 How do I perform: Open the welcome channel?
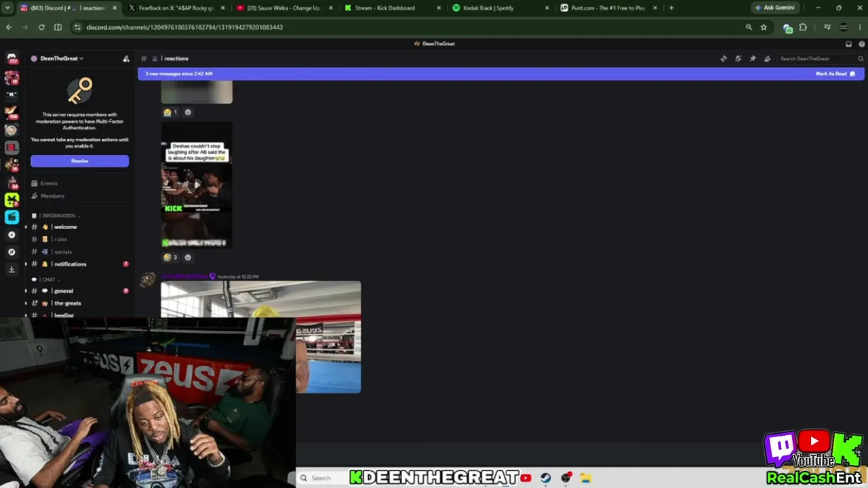[x=79, y=227]
